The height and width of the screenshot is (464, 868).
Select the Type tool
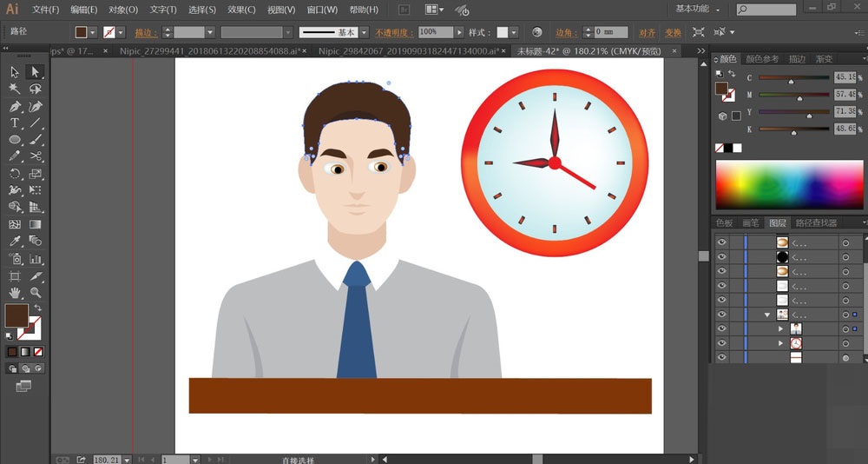pos(15,123)
